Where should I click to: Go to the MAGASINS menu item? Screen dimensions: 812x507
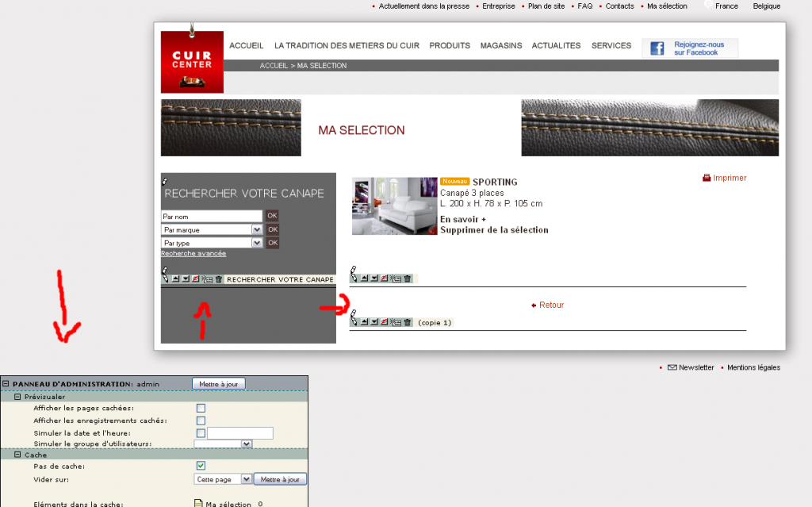tap(501, 45)
